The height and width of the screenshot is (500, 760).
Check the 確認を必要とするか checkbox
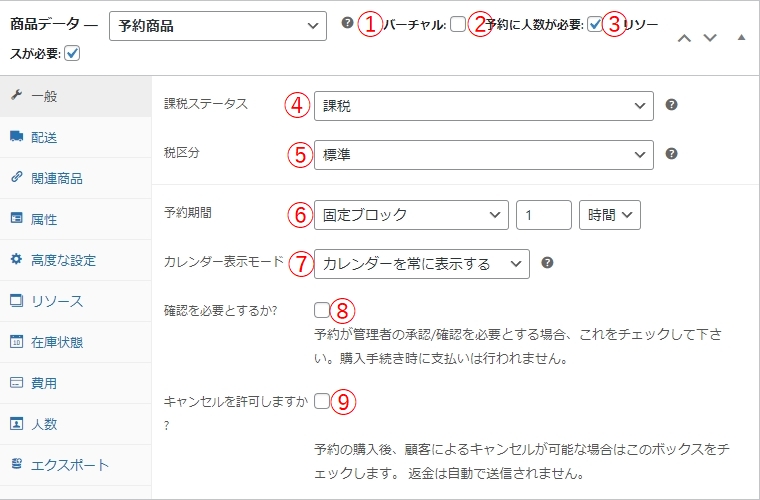pyautogui.click(x=322, y=309)
